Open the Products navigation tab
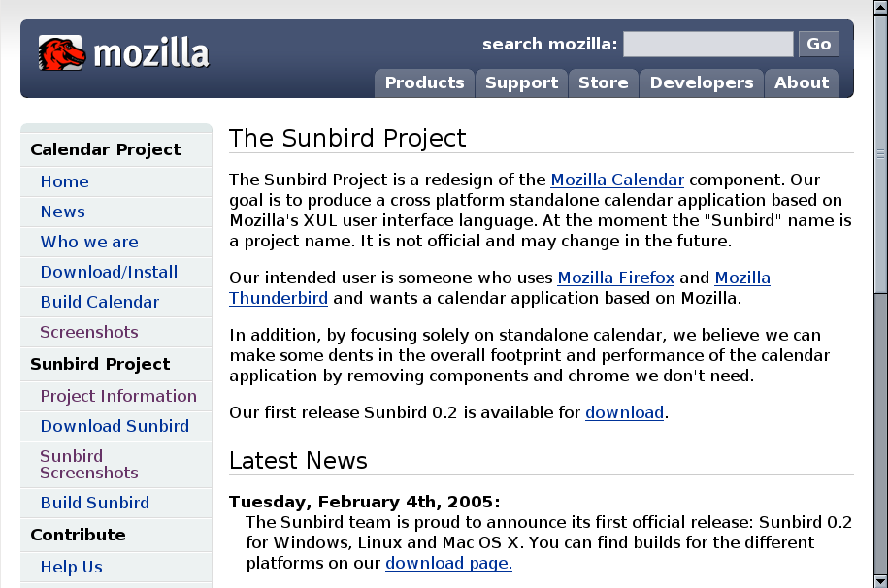Screen dimensions: 888x588 (x=424, y=82)
